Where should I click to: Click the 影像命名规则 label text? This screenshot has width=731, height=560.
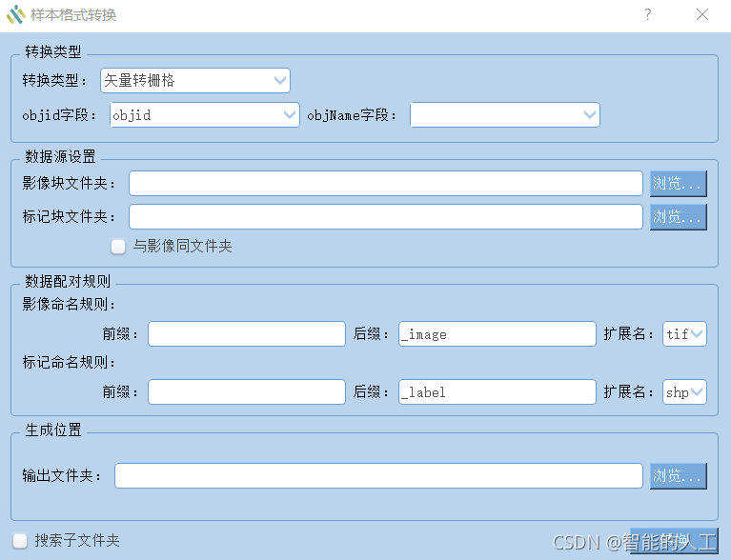coord(69,304)
